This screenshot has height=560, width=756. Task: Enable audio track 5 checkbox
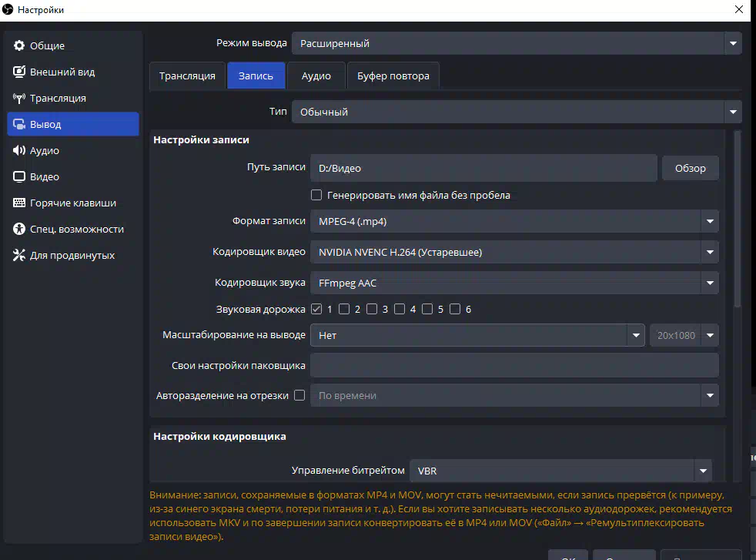click(427, 309)
